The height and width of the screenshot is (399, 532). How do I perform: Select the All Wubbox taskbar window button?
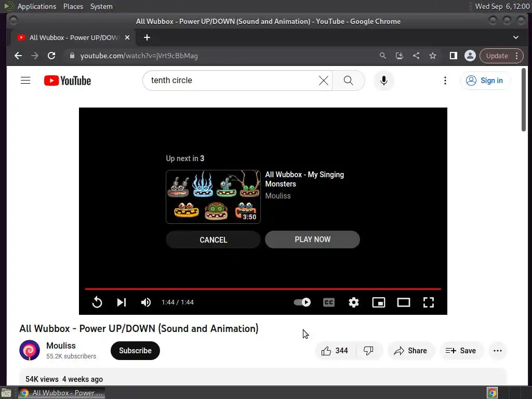[61, 393]
